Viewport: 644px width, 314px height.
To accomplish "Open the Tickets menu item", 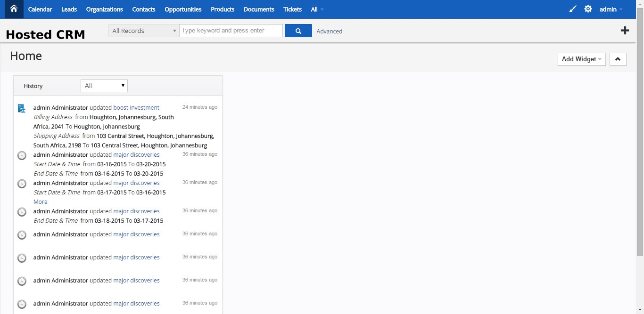I will pyautogui.click(x=292, y=9).
